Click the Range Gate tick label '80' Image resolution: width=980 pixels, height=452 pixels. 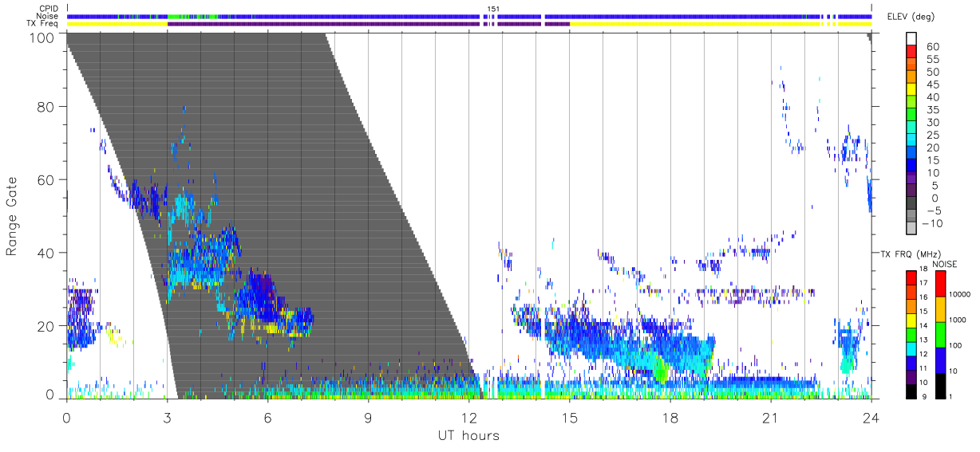tap(47, 107)
